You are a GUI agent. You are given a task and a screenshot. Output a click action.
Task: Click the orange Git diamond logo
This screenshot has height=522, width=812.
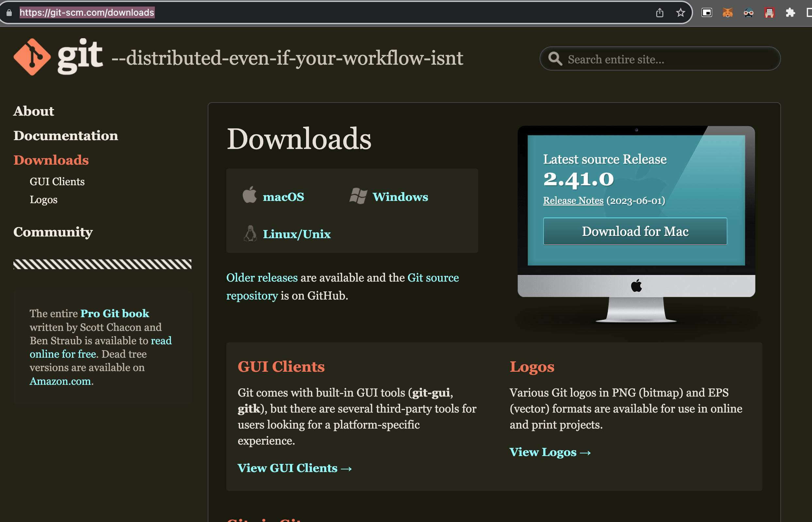click(32, 57)
